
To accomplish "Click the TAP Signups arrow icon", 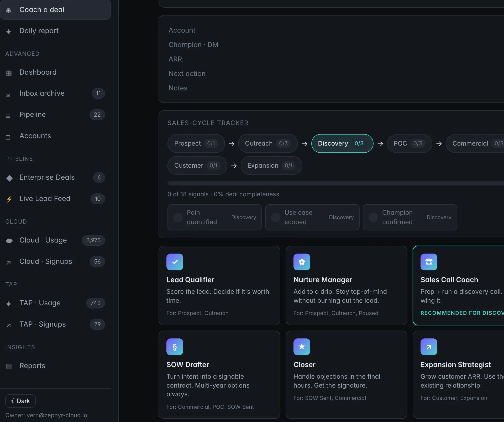I will click(x=8, y=325).
